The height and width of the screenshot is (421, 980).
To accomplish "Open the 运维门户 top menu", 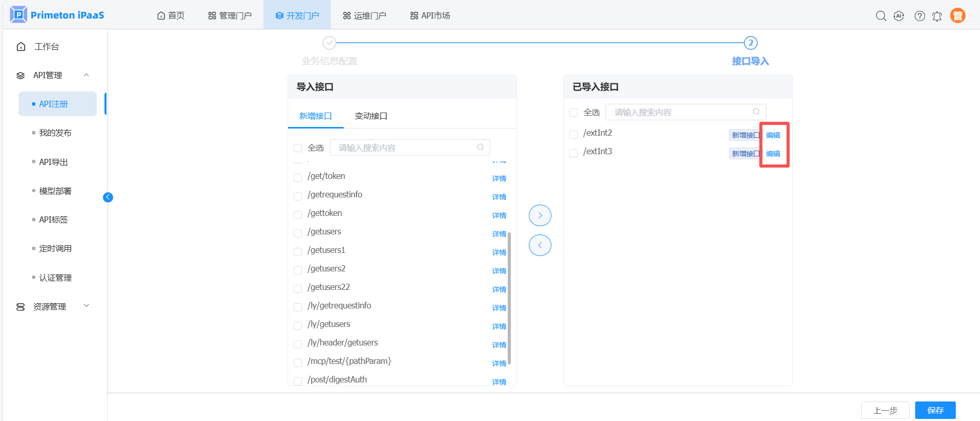I will 364,16.
